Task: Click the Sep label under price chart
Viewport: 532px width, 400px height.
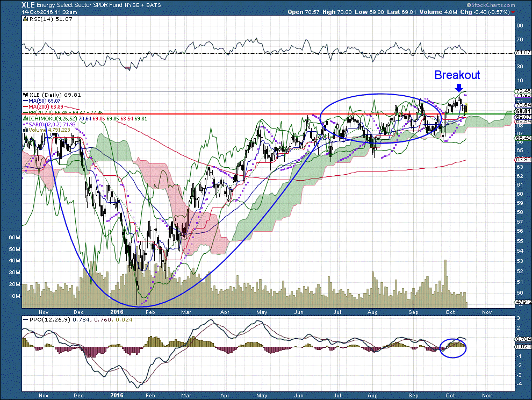Action: [413, 312]
